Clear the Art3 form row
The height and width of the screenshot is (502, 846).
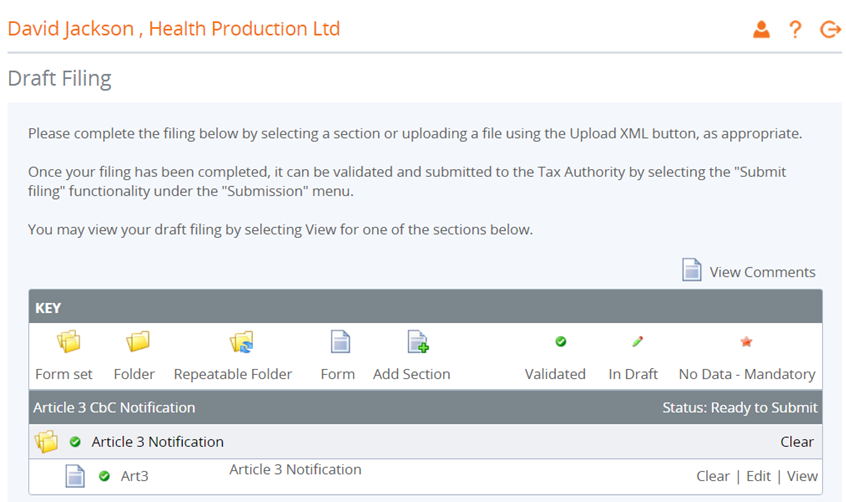pyautogui.click(x=713, y=476)
